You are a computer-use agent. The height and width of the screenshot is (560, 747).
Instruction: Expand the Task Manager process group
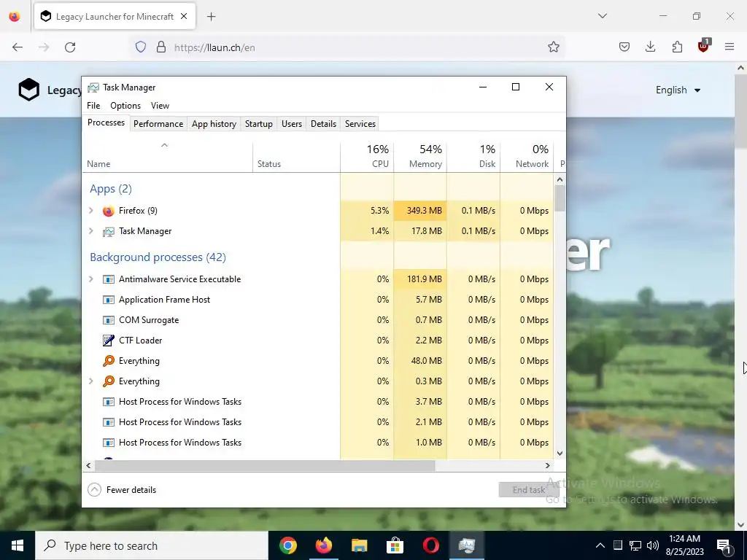point(91,231)
